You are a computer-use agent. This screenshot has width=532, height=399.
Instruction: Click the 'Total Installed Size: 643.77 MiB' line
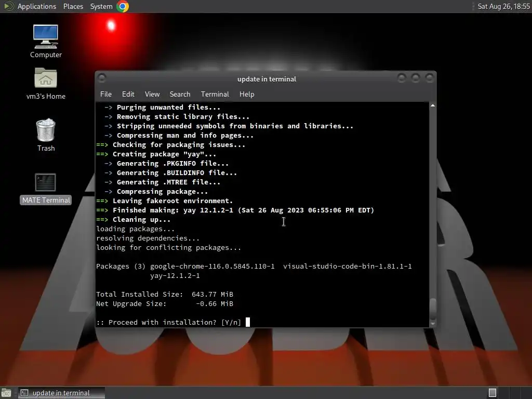(165, 294)
